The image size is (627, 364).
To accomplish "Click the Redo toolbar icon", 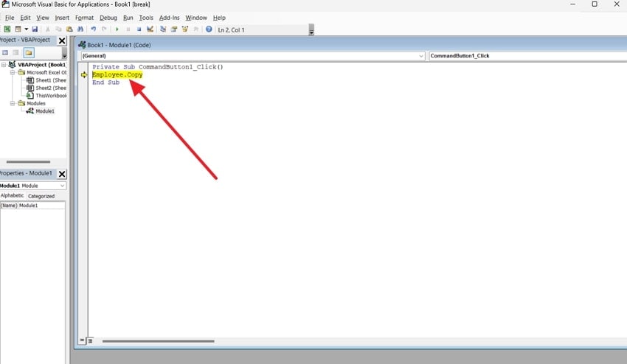I will click(x=104, y=29).
